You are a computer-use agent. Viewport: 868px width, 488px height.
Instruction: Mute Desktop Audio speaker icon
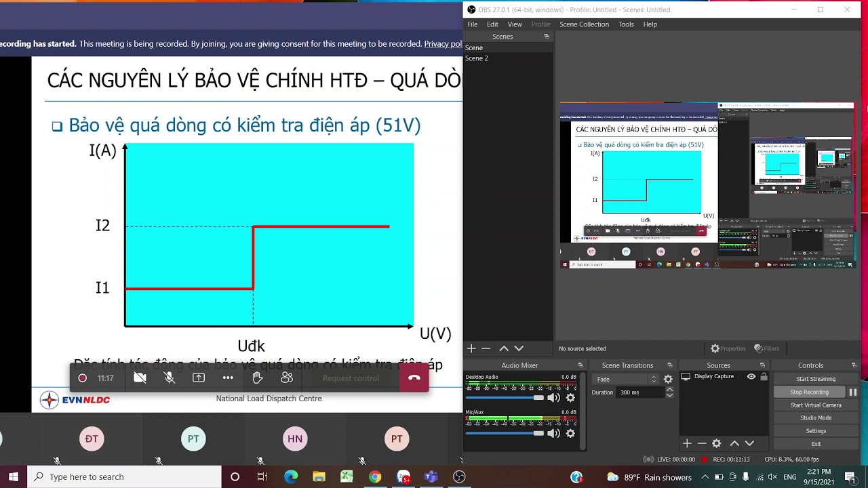pyautogui.click(x=553, y=398)
